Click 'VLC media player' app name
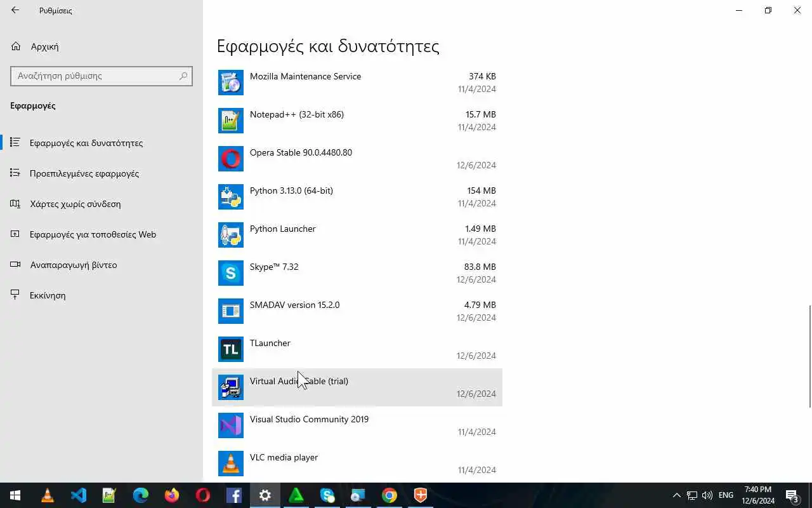This screenshot has height=508, width=812. click(x=284, y=457)
